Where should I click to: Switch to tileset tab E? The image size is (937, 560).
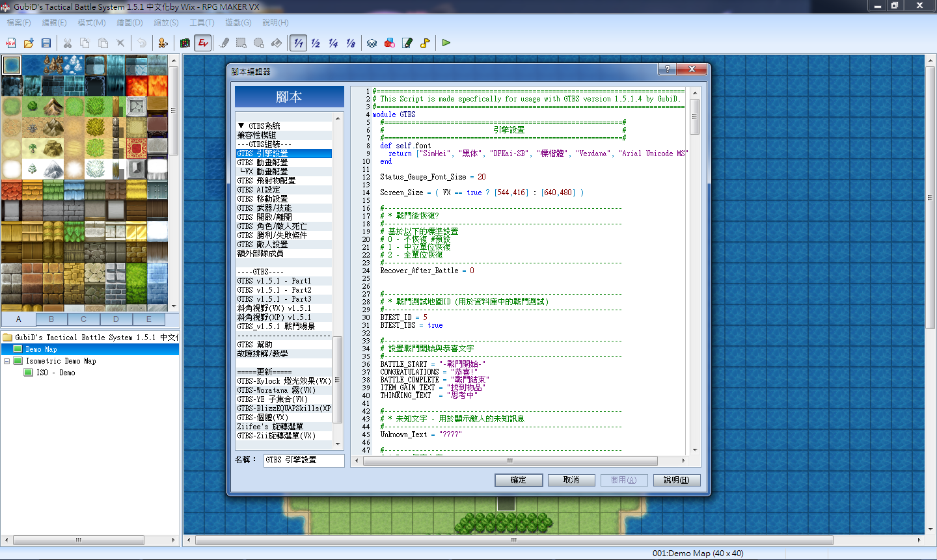[149, 319]
